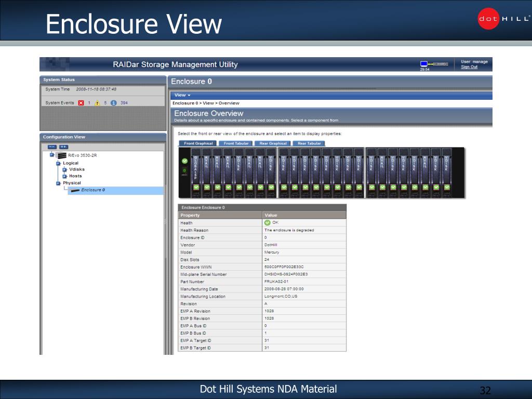Screen dimensions: 532x399
Task: Click the red critical error events icon
Action: pos(81,103)
